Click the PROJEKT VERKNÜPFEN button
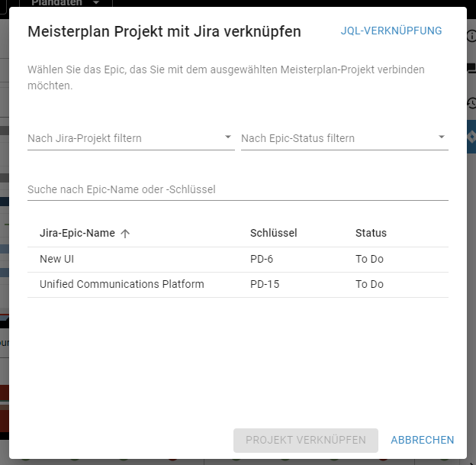 point(306,440)
